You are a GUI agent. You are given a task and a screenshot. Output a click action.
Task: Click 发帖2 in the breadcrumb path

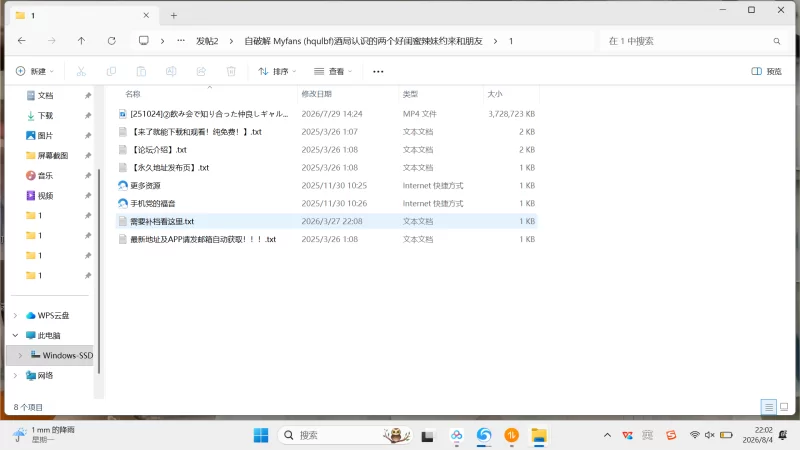[207, 41]
